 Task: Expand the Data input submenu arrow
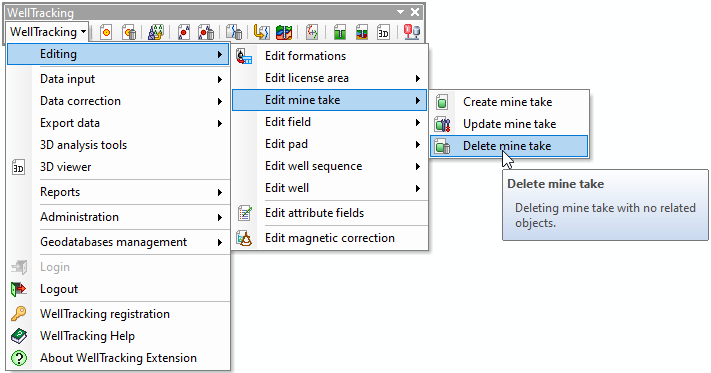tap(219, 79)
